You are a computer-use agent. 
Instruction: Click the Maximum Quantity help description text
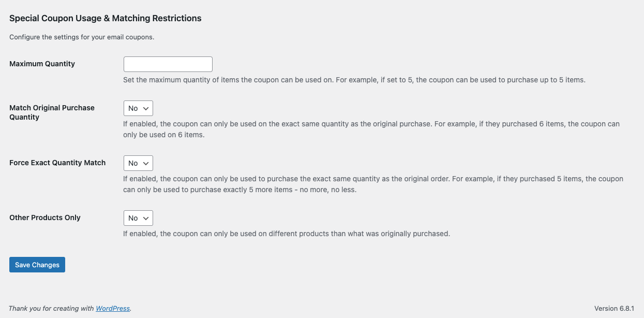coord(354,80)
